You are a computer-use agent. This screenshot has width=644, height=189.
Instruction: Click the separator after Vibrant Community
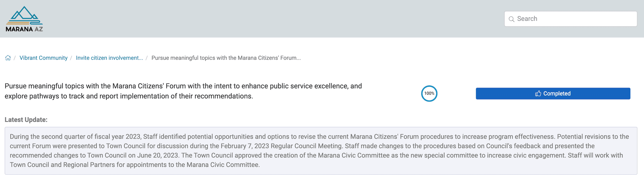[71, 58]
